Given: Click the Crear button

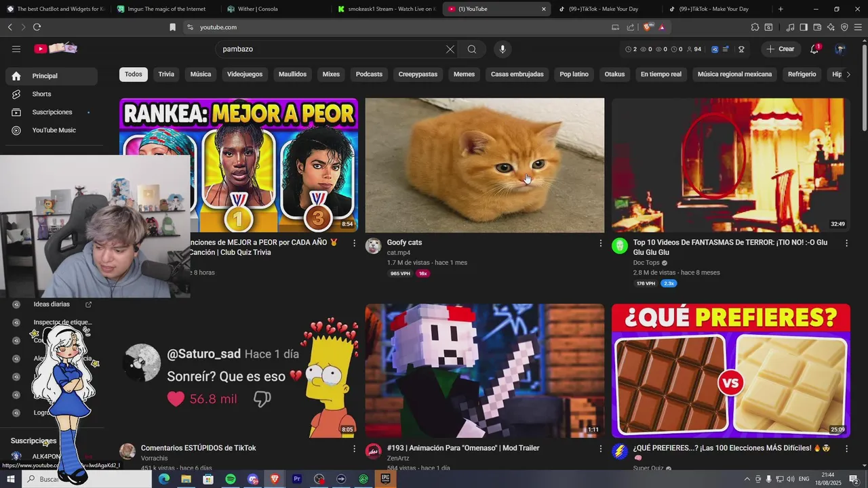Looking at the screenshot, I should click(x=780, y=49).
